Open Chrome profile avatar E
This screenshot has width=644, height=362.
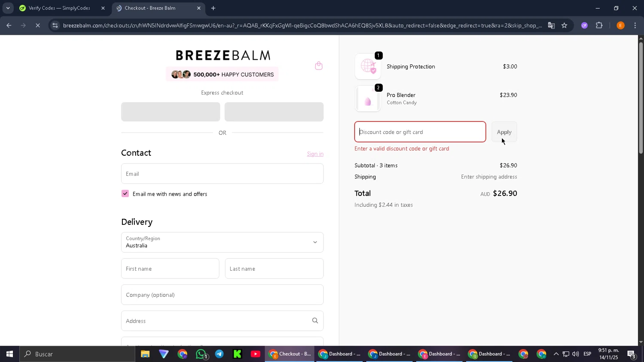620,25
